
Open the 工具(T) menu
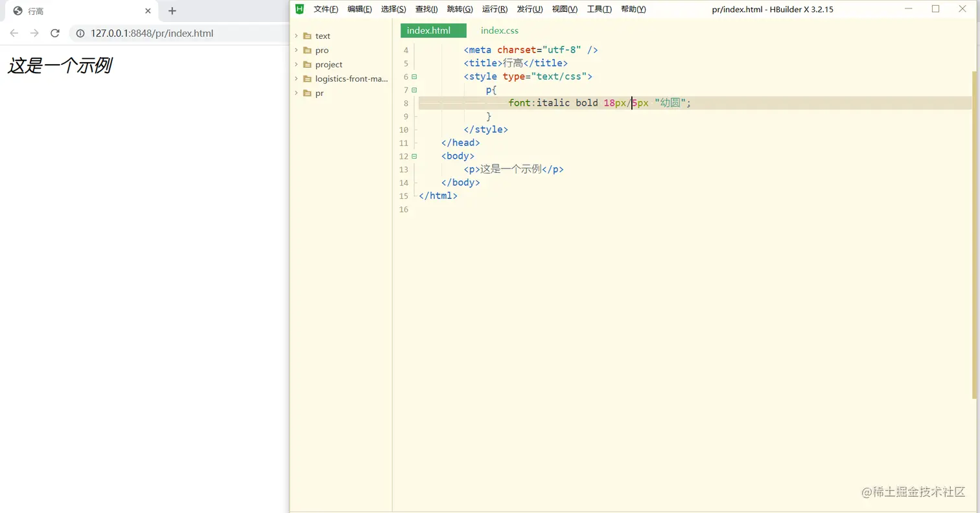pos(599,9)
